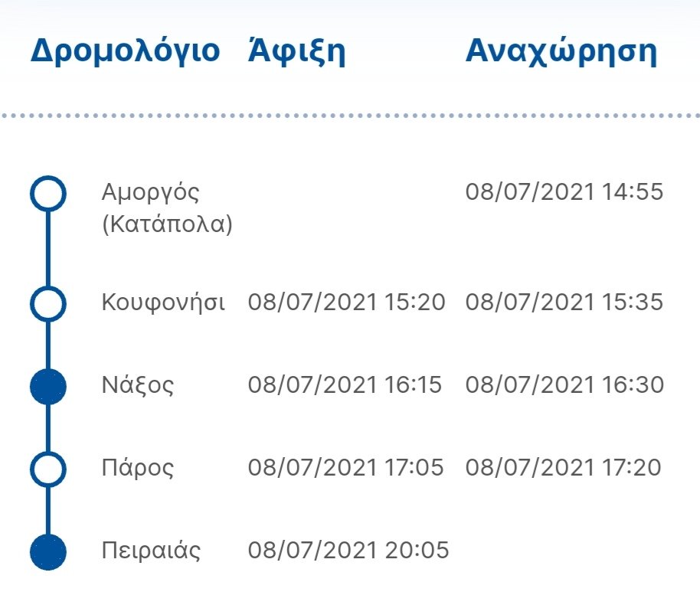
Task: Select the Κουφονήσι stop circle marker
Action: pyautogui.click(x=48, y=303)
